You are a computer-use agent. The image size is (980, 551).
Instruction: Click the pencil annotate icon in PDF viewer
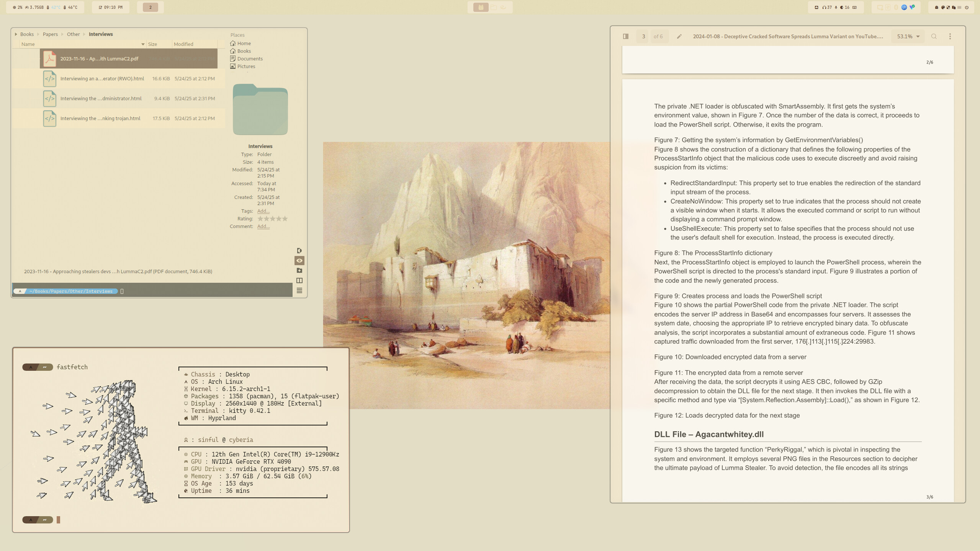click(679, 36)
